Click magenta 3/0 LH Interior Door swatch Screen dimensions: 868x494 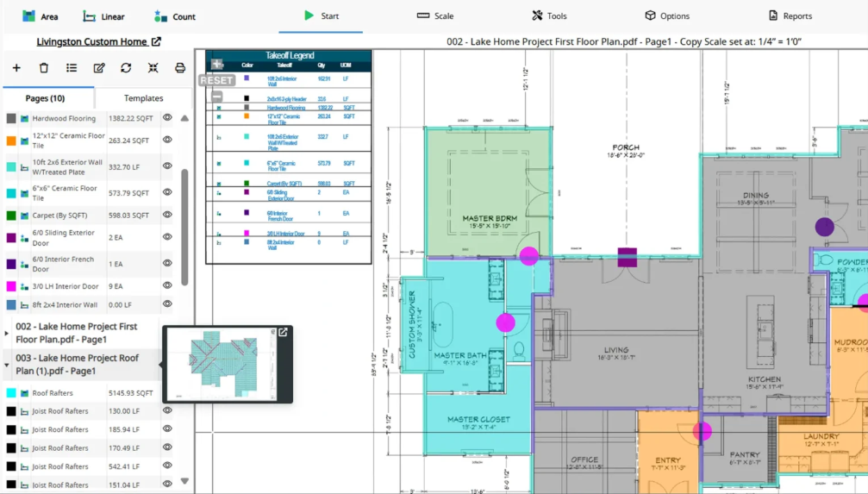coord(11,286)
